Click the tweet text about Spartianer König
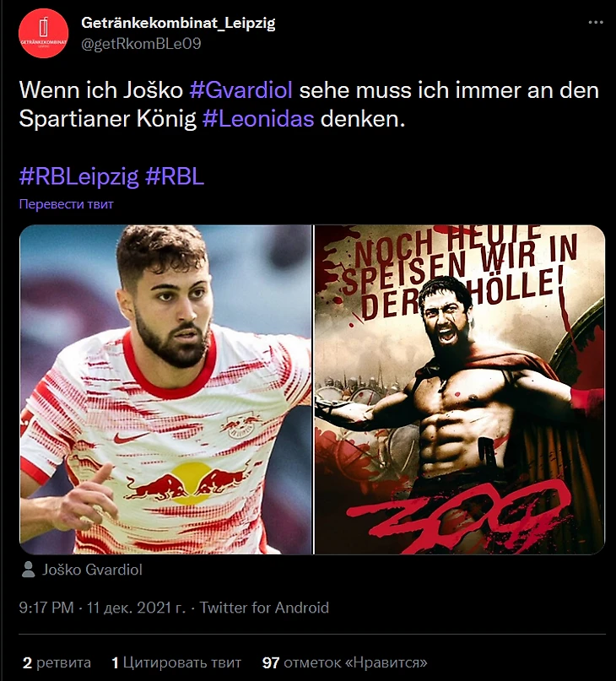The image size is (616, 681). click(309, 105)
